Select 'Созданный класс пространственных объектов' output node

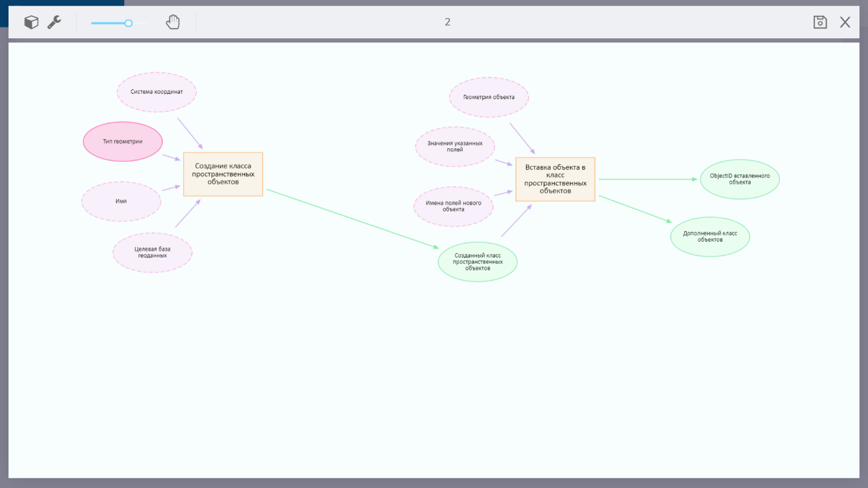477,262
